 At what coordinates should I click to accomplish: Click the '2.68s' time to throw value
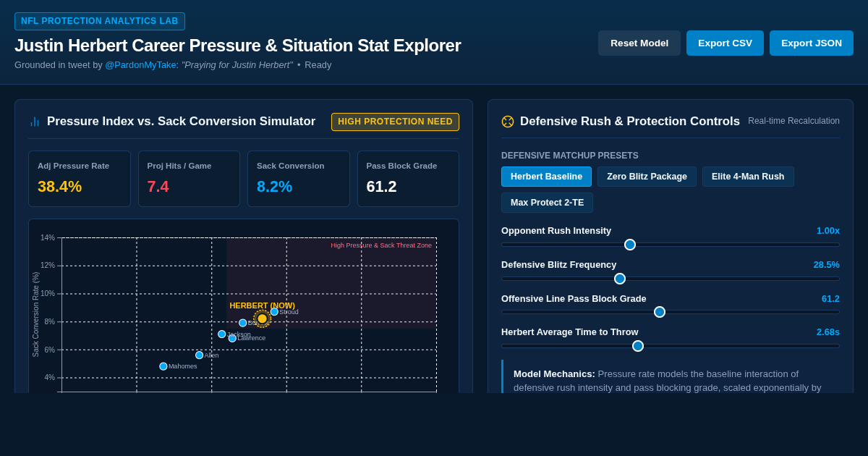pyautogui.click(x=828, y=332)
